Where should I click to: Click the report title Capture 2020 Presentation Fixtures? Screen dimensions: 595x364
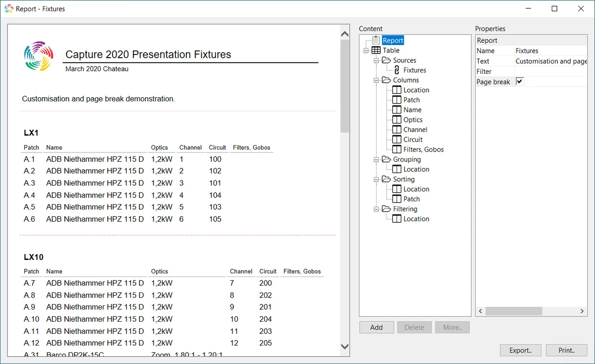tap(148, 54)
